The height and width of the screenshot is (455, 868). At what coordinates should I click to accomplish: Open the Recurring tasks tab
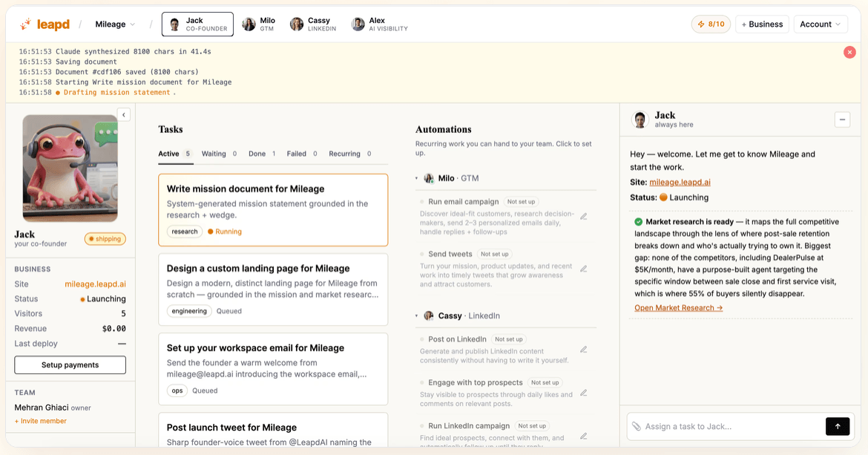(x=350, y=154)
